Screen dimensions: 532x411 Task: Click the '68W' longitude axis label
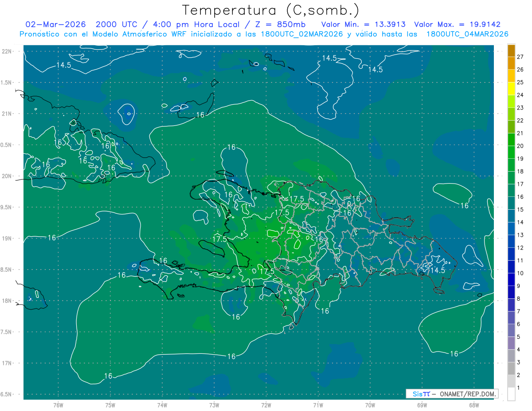(x=474, y=405)
